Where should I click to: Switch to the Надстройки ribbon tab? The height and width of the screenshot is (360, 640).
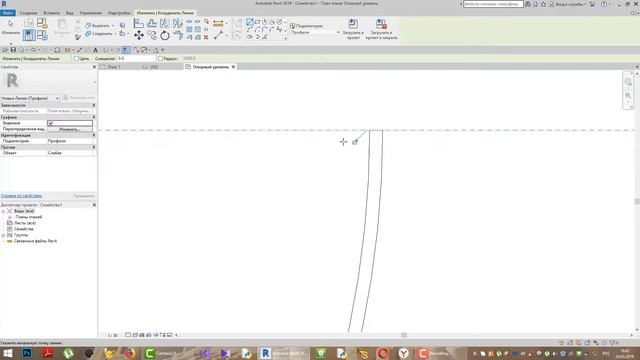tap(119, 13)
